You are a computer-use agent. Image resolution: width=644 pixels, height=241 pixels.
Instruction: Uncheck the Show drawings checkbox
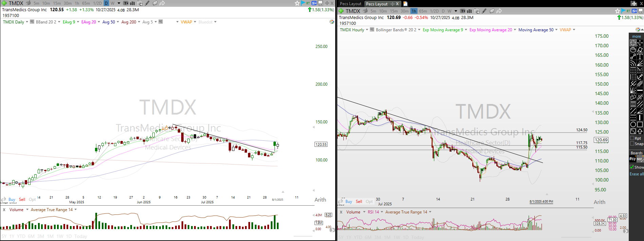(632, 167)
